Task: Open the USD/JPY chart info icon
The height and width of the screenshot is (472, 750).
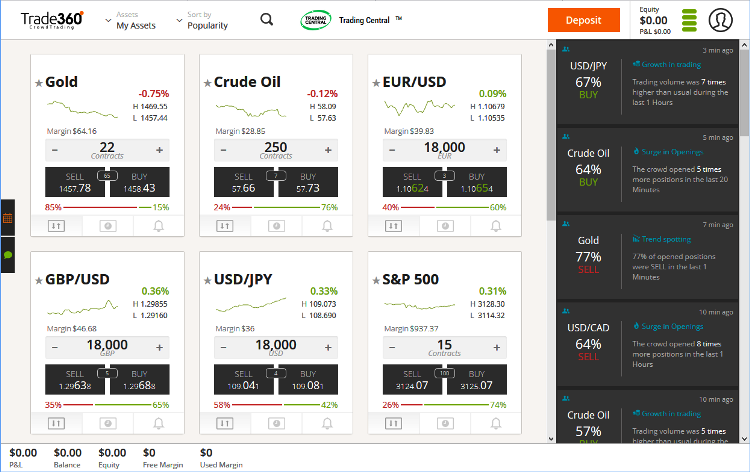Action: tap(276, 423)
